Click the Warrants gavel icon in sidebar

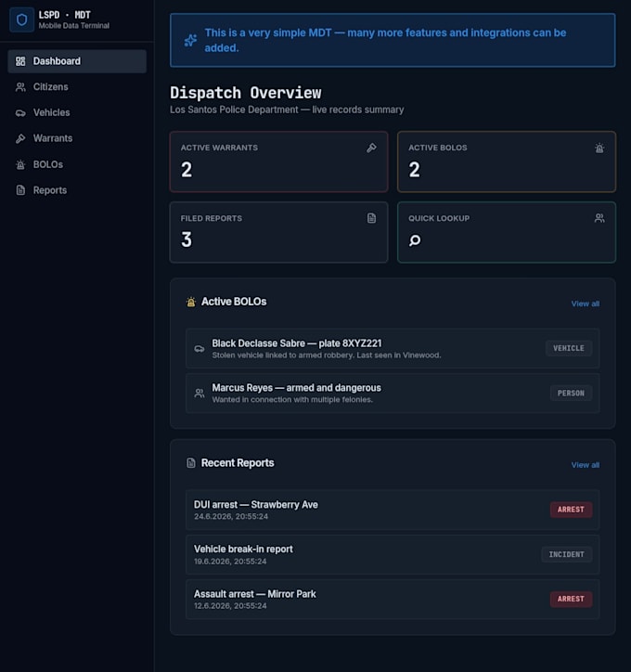point(20,138)
